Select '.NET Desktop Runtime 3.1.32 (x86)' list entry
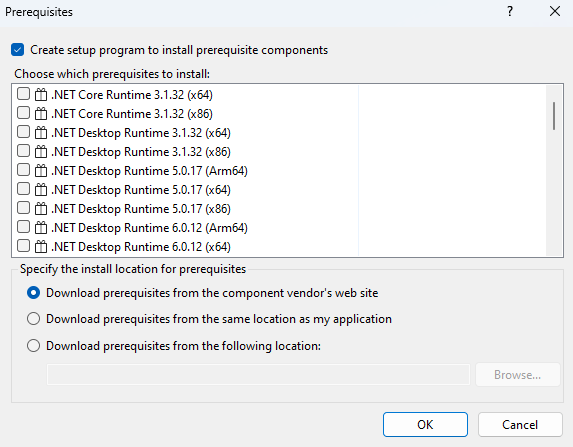 tap(141, 152)
